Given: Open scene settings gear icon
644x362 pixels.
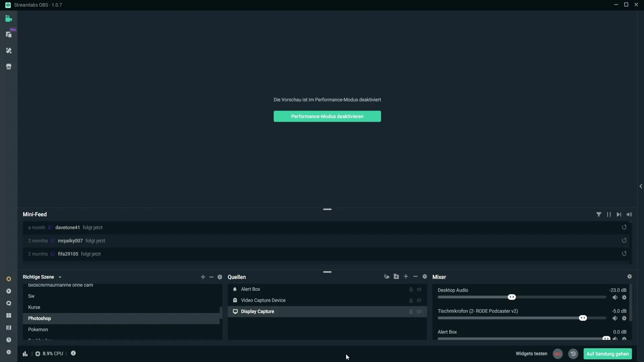Looking at the screenshot, I should [220, 277].
